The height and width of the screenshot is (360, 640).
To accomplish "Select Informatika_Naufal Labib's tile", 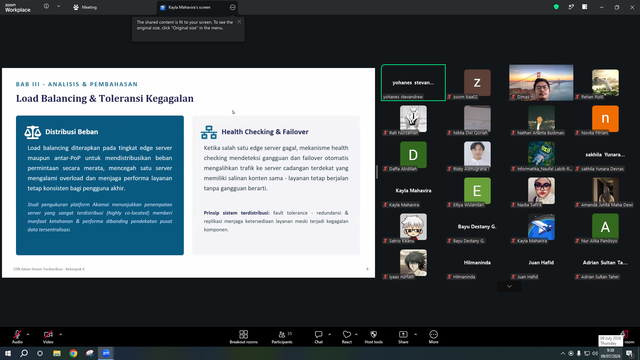I will pyautogui.click(x=541, y=155).
